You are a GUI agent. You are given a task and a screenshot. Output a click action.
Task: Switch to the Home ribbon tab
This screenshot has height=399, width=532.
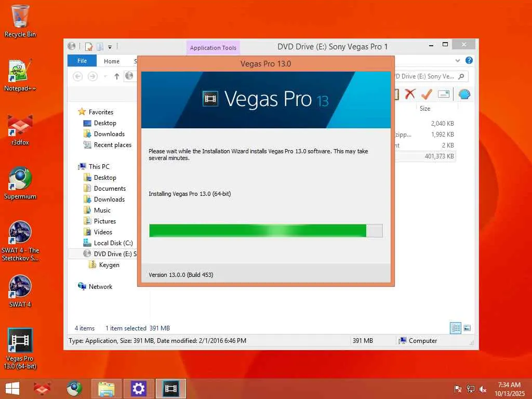coord(112,61)
